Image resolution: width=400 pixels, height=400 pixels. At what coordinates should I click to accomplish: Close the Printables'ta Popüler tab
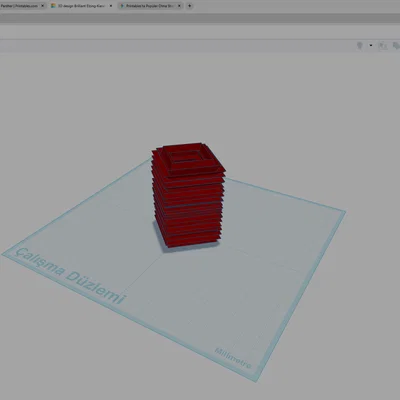click(179, 6)
